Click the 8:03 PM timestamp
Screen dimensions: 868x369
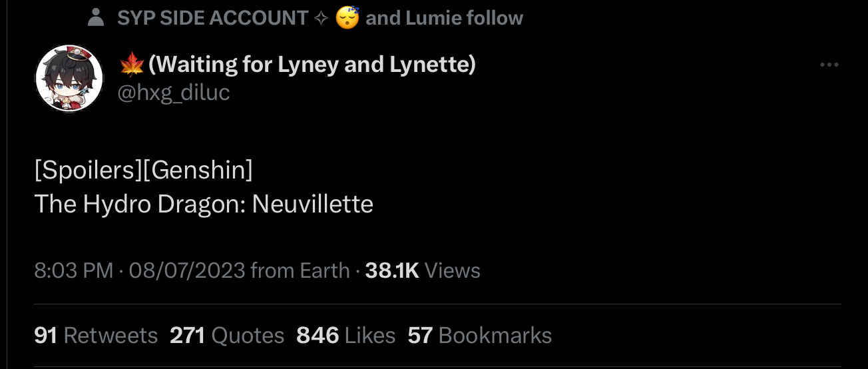point(73,270)
